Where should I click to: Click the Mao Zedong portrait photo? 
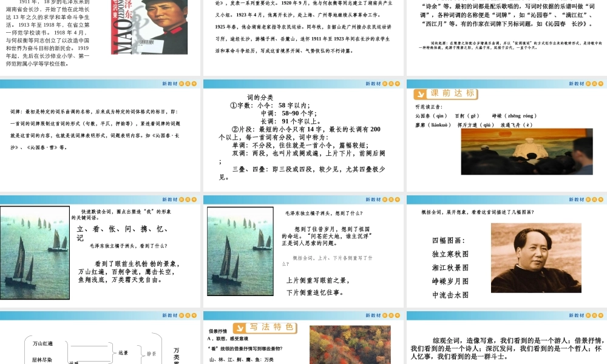click(x=535, y=257)
